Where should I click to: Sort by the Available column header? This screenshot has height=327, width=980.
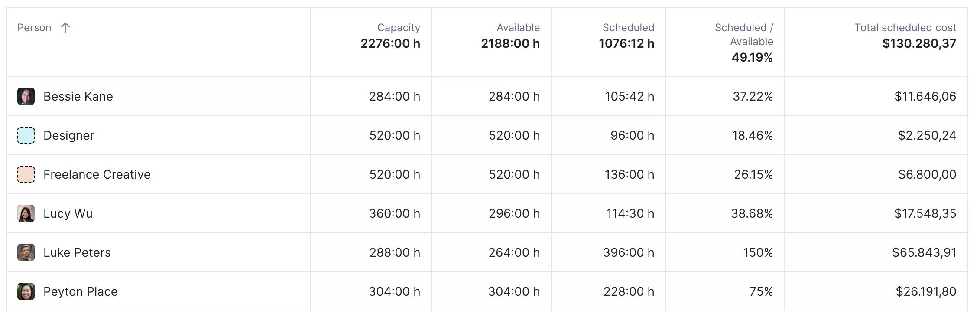pos(518,28)
